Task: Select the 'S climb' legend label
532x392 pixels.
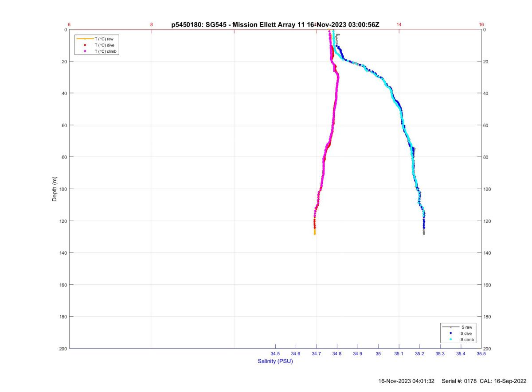Action: [x=468, y=339]
